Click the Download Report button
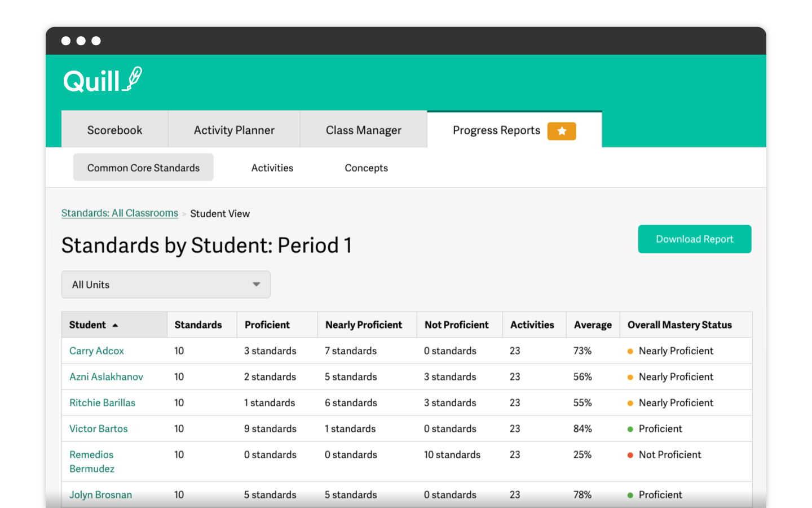The image size is (812, 508). click(x=695, y=239)
